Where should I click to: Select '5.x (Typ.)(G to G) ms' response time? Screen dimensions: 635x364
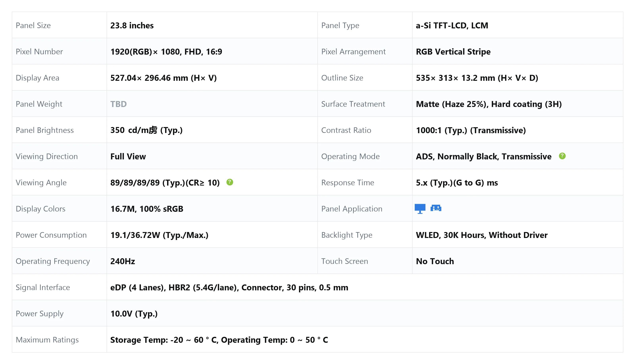click(457, 183)
